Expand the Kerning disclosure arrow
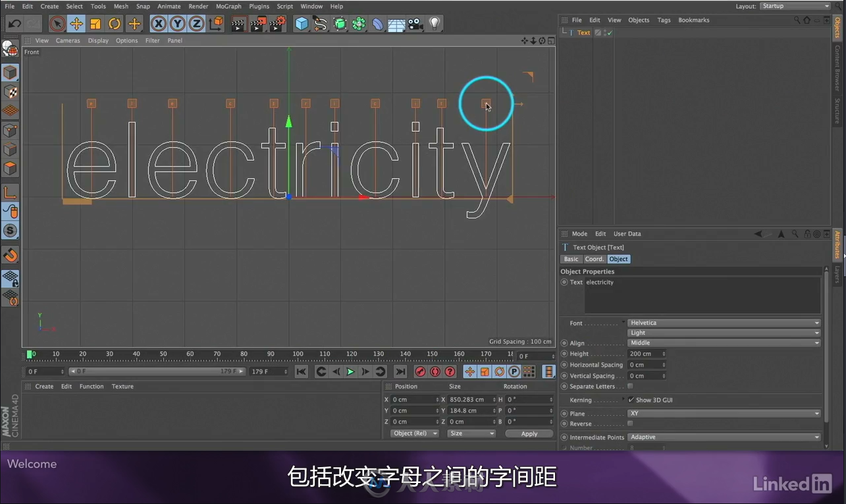Image resolution: width=846 pixels, height=504 pixels. point(623,399)
